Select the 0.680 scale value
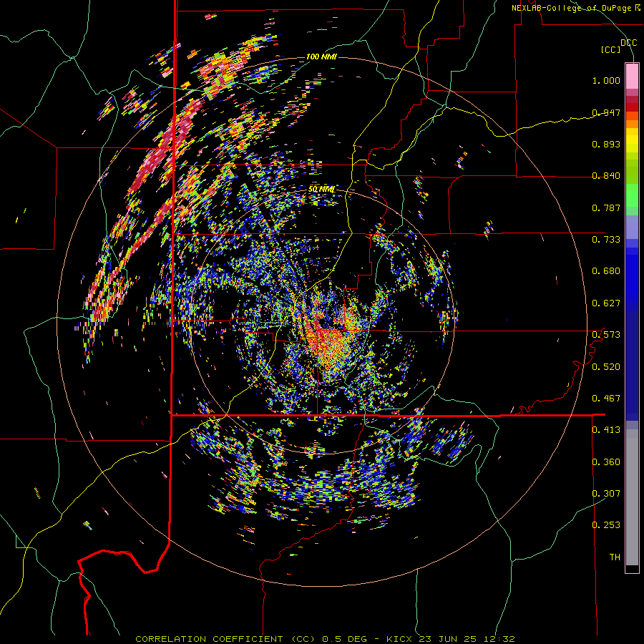 pos(606,271)
